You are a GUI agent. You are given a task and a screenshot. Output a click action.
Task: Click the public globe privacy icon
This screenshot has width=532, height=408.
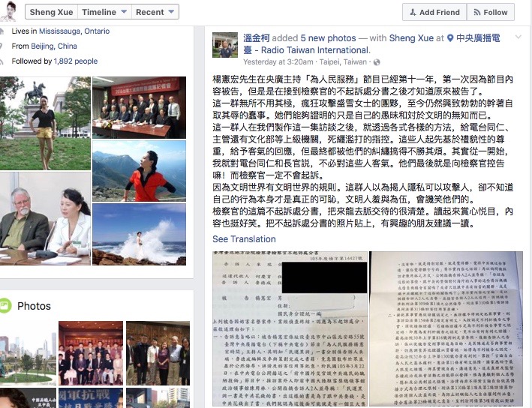point(377,62)
